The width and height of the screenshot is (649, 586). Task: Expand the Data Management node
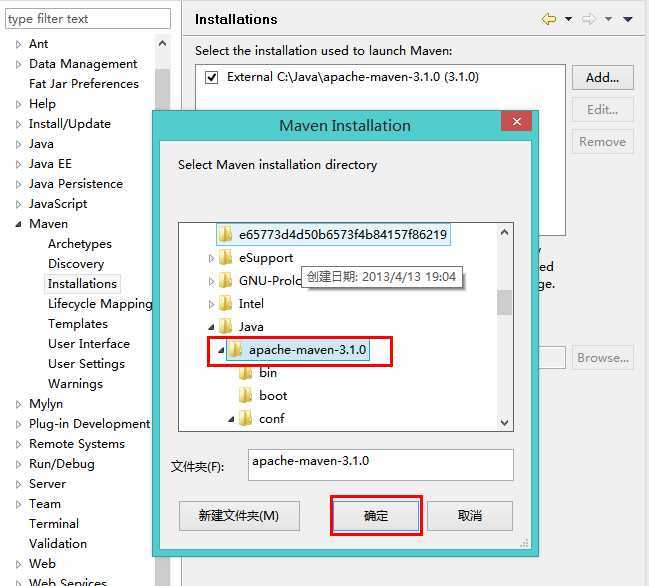pos(18,64)
